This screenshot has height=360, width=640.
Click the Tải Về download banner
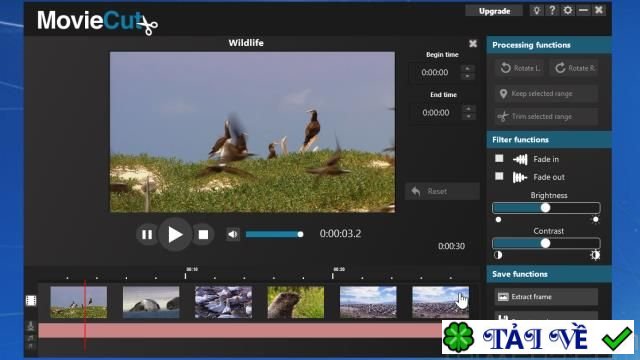538,337
